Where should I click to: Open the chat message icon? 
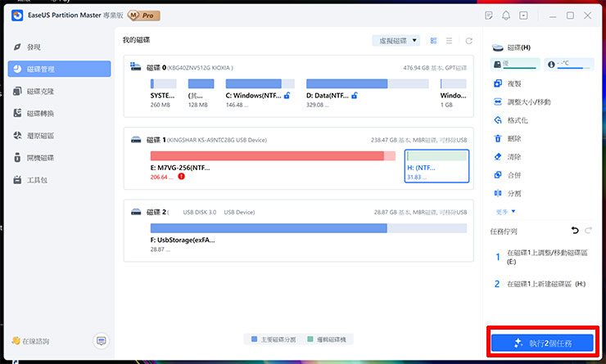point(102,341)
